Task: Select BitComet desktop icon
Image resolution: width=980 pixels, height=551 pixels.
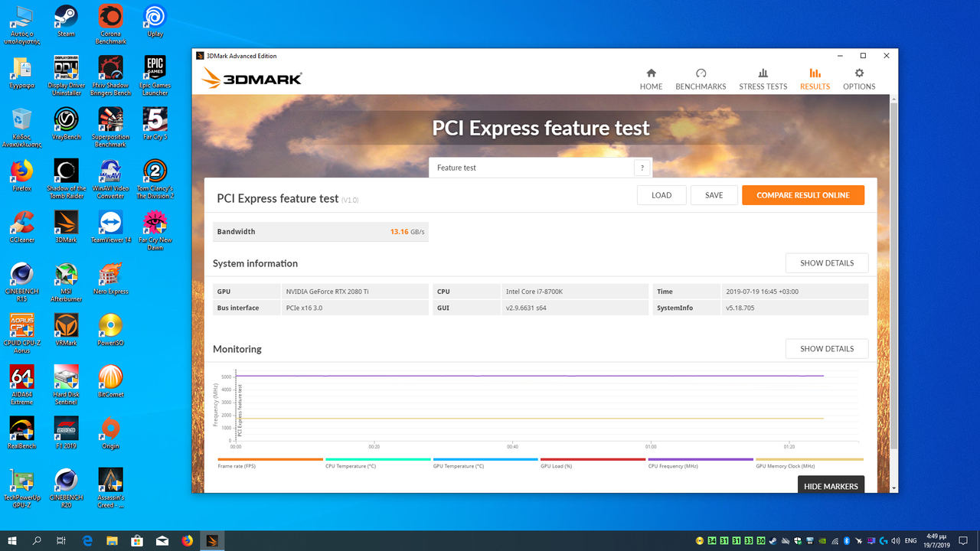Action: (x=110, y=380)
